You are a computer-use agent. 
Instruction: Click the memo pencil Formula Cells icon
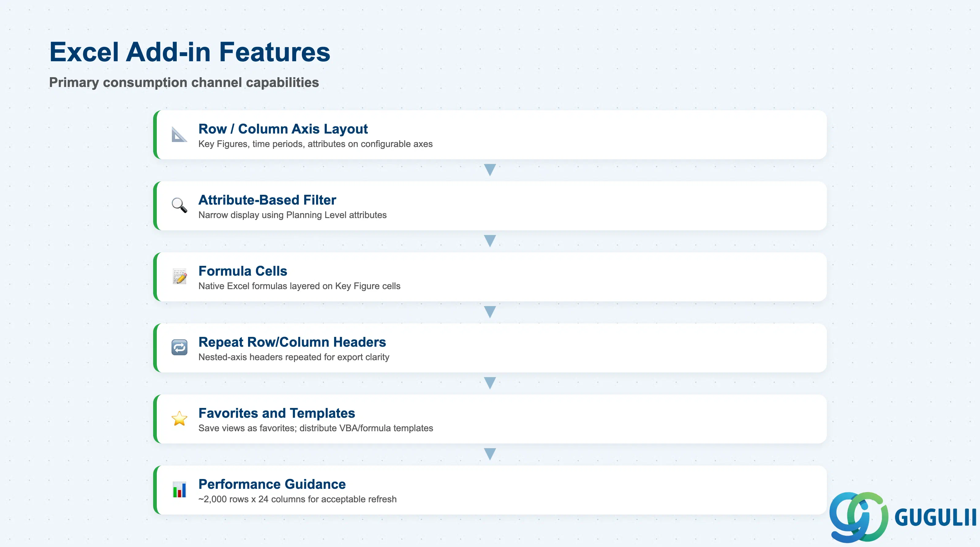click(179, 277)
